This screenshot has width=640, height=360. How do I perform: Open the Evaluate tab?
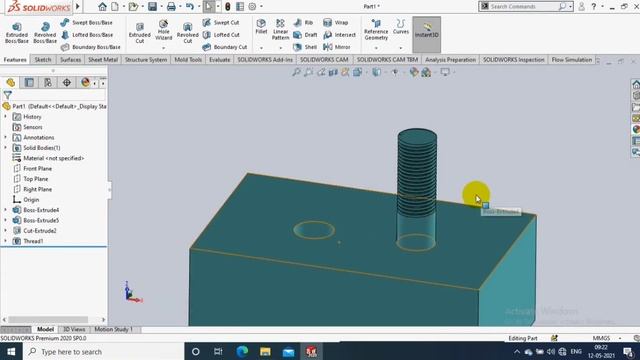click(x=220, y=60)
